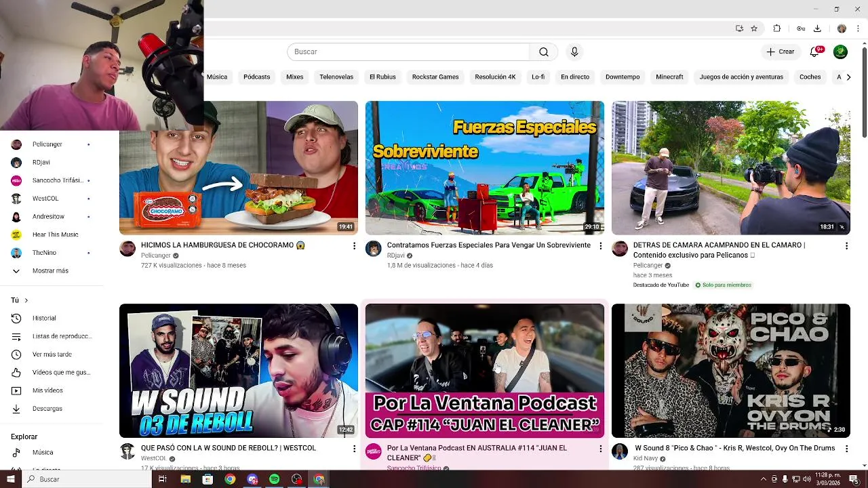Screen dimensions: 868x488
Task: Select the Mixes category chip
Action: click(294, 77)
